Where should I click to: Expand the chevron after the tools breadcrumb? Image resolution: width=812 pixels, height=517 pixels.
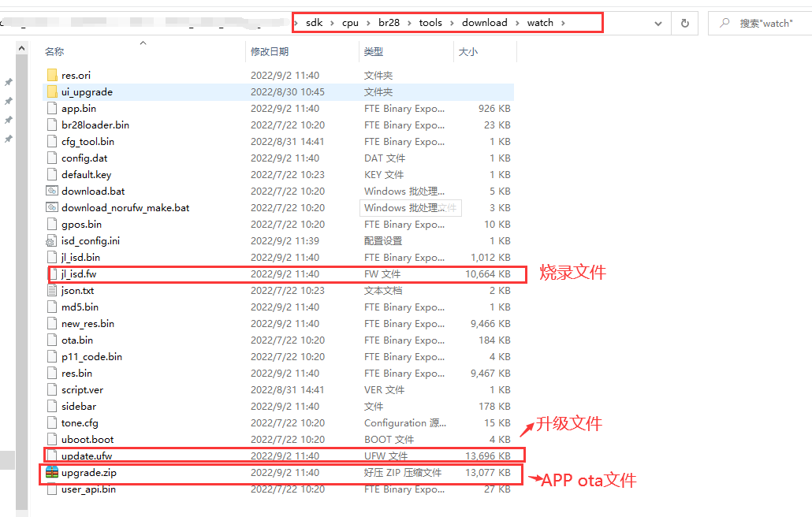coord(452,23)
